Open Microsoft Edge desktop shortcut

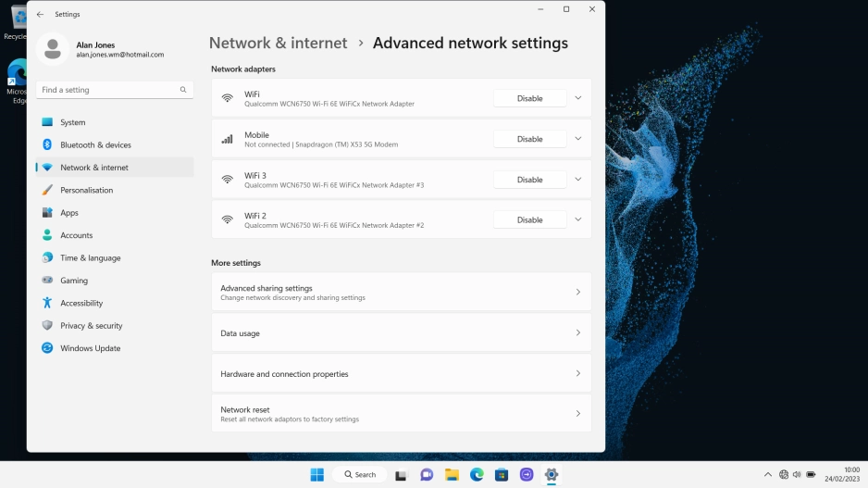pos(17,82)
